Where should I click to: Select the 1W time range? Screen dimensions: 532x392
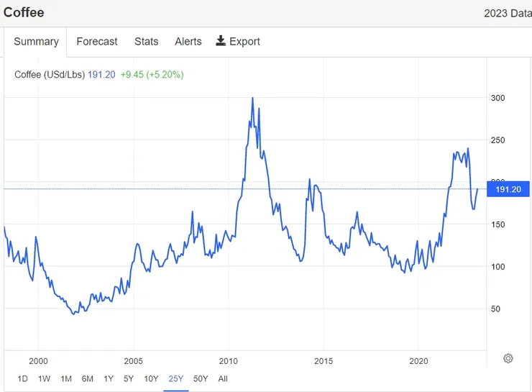coord(44,378)
